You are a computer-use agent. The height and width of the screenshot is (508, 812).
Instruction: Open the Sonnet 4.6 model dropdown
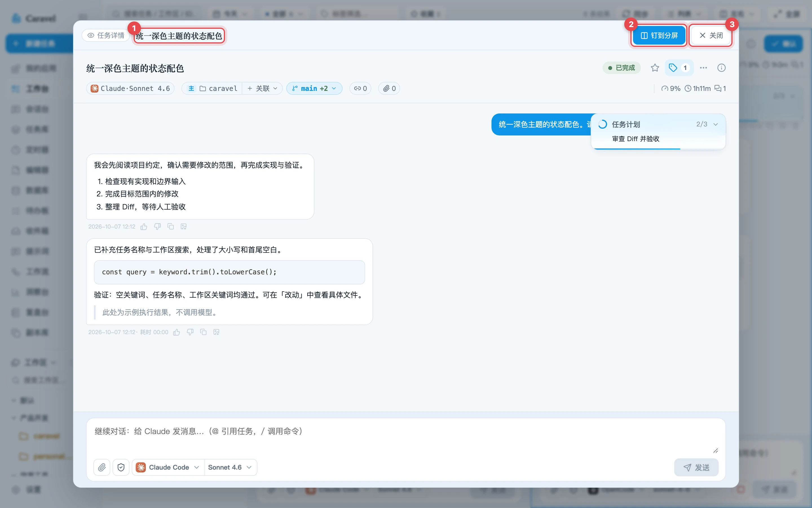[x=230, y=467]
